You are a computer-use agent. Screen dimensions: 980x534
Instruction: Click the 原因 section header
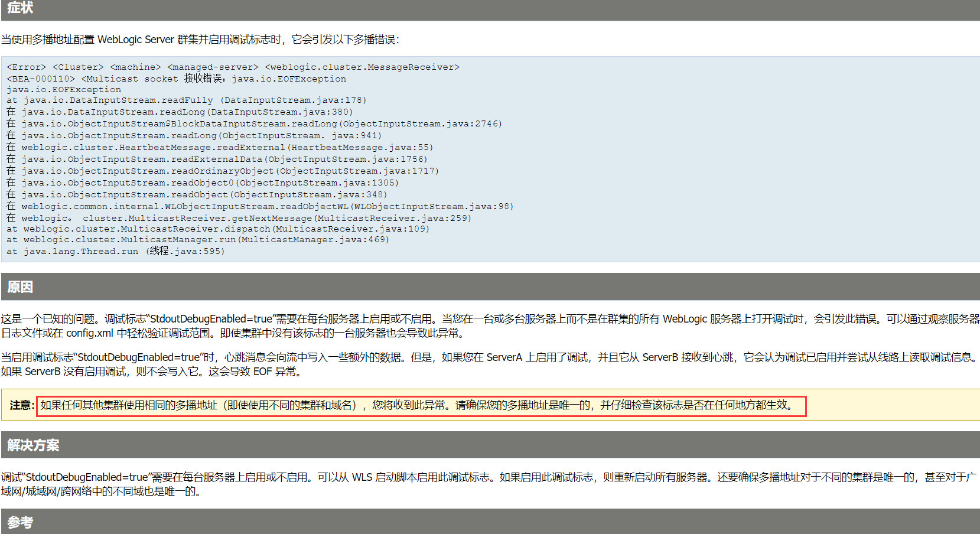pos(490,286)
